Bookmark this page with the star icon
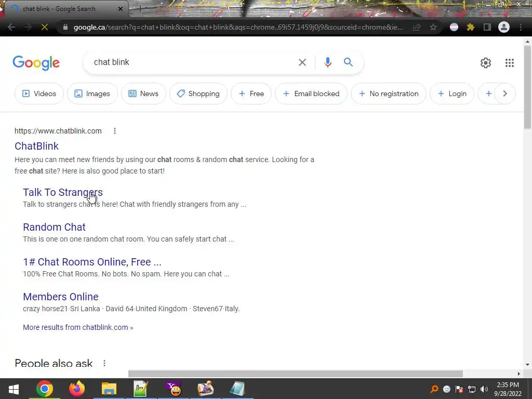 pyautogui.click(x=433, y=27)
